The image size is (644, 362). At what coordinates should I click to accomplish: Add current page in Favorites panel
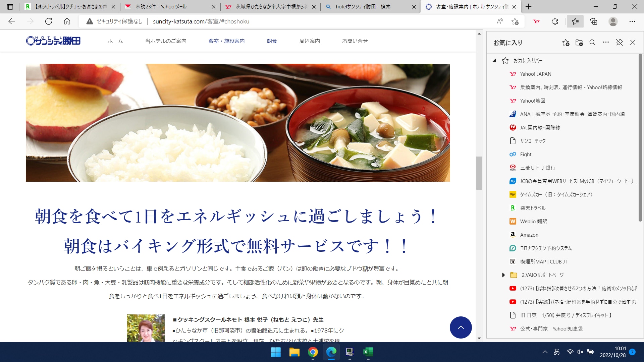tap(566, 43)
